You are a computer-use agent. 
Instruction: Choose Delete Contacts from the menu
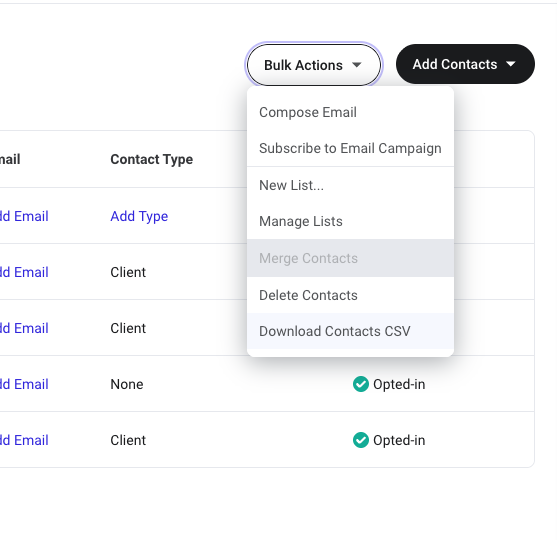click(x=350, y=295)
